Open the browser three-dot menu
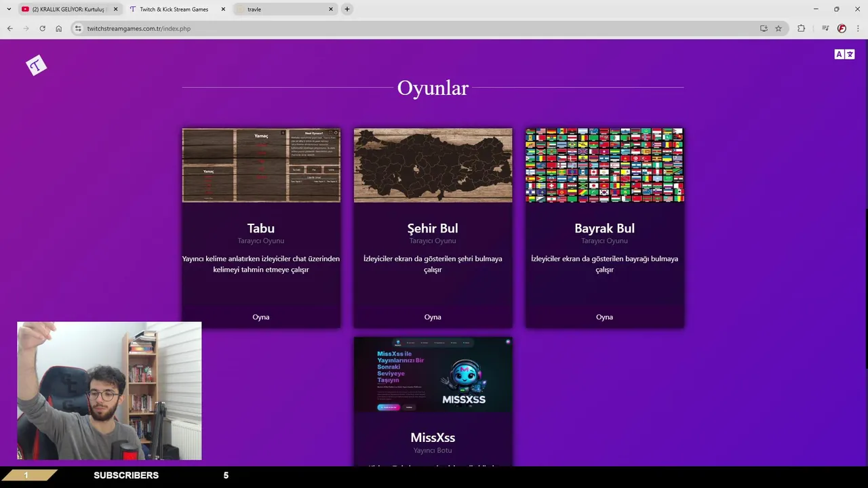 pos(858,28)
